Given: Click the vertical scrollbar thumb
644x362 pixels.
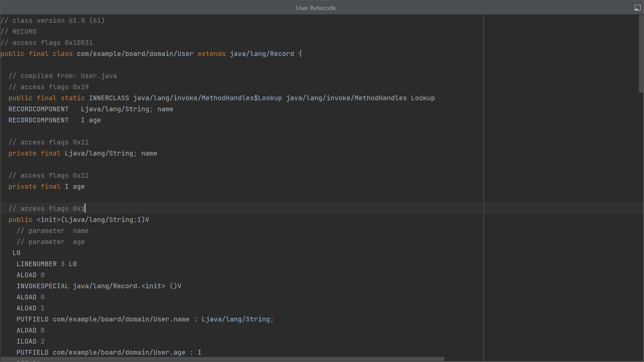Looking at the screenshot, I should [641, 54].
